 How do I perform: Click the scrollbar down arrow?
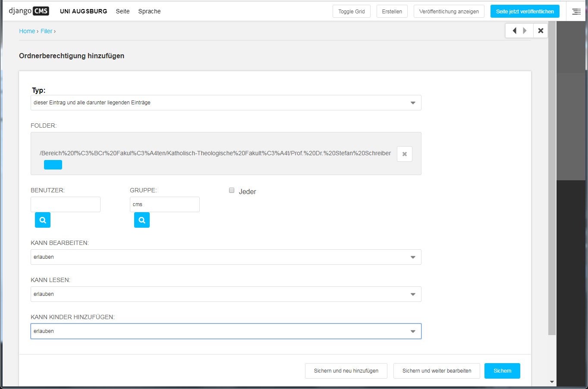pos(552,382)
